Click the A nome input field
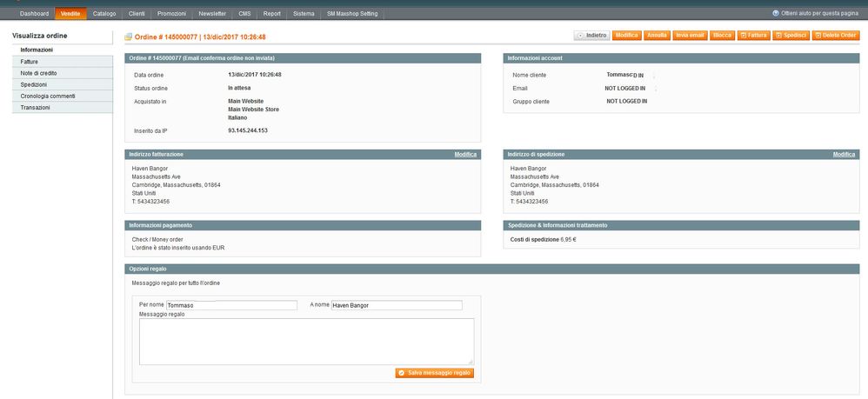The image size is (868, 399). click(x=397, y=305)
